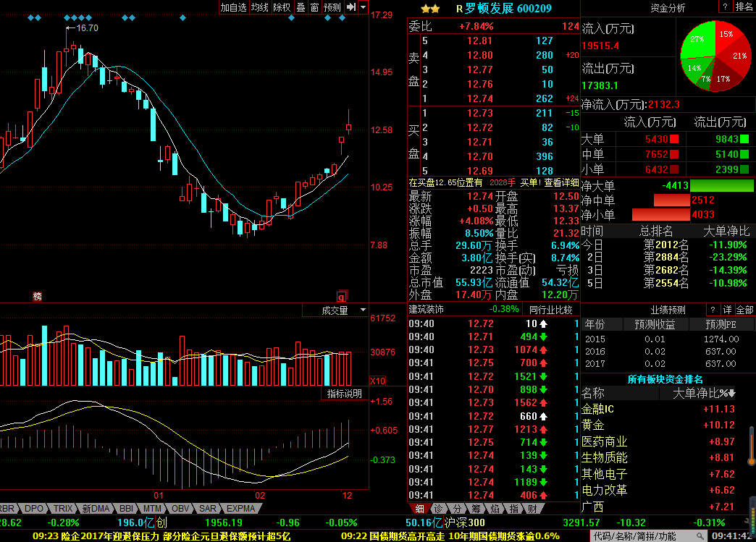The height and width of the screenshot is (542, 756).
Task: Click the 详 detail icon in 业绩预测 header
Action: [727, 310]
